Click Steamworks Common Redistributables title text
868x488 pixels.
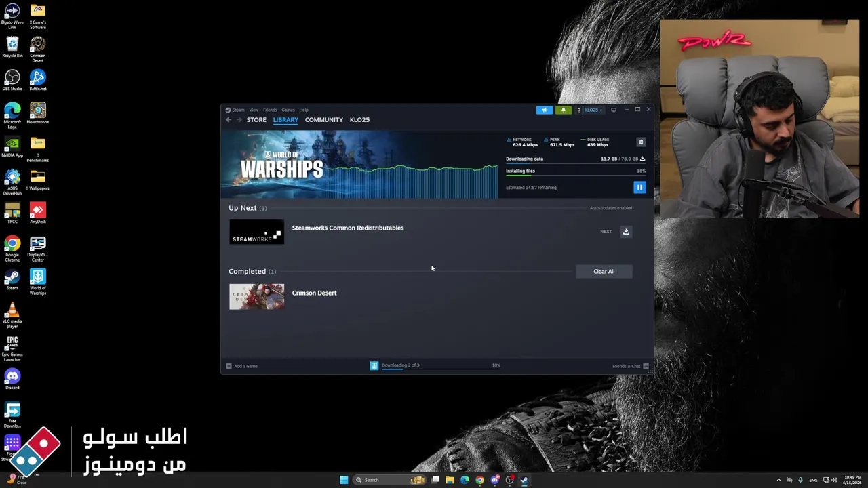348,228
